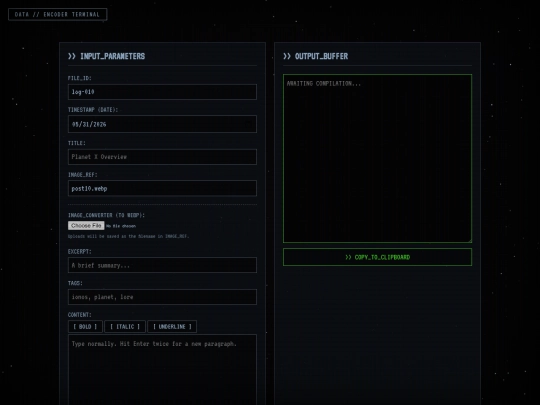The image size is (540, 405).
Task: Focus the TAGS input field
Action: tap(162, 297)
